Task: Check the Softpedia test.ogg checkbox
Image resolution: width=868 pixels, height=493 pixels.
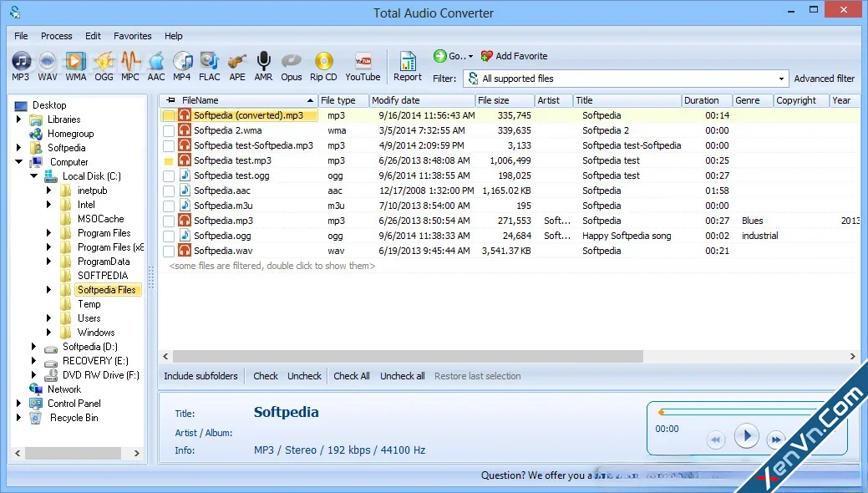Action: tap(169, 175)
